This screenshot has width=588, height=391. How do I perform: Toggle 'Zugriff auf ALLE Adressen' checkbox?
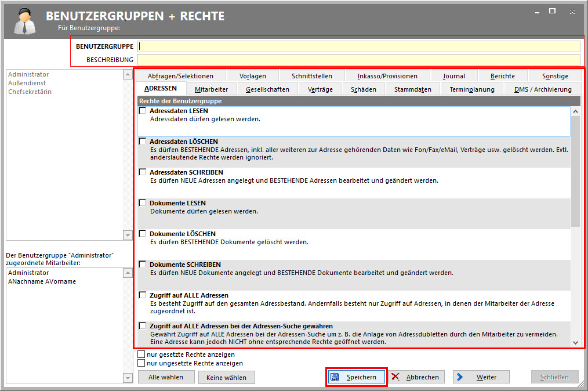click(143, 295)
